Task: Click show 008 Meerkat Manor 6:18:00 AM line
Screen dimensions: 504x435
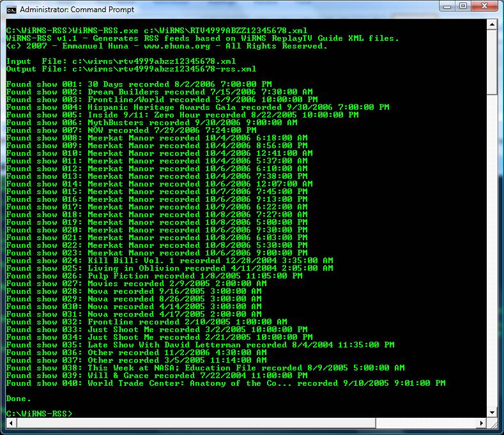Action: [x=157, y=138]
